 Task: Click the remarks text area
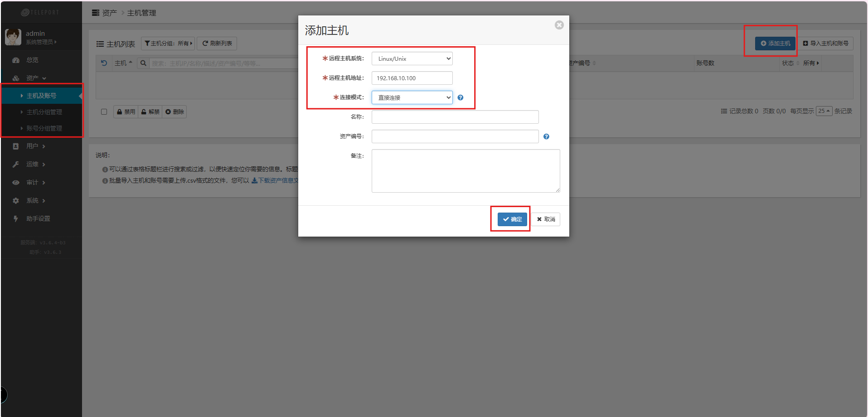466,171
